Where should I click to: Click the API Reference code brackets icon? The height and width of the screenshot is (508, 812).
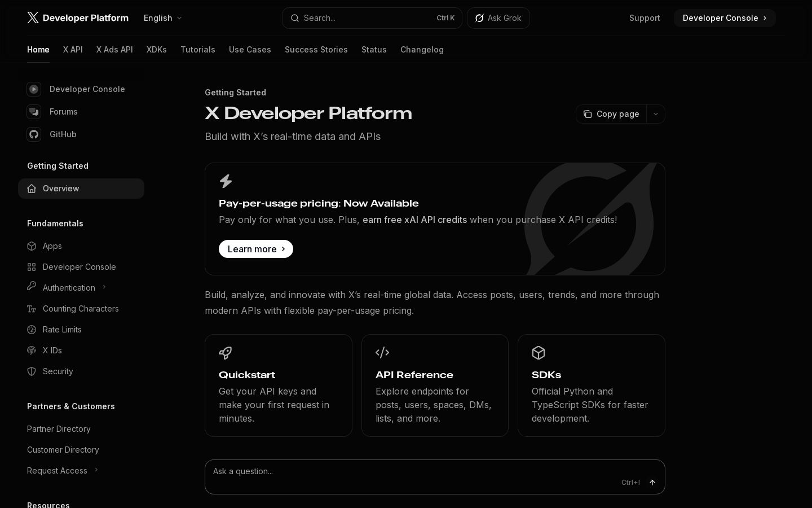(x=382, y=353)
